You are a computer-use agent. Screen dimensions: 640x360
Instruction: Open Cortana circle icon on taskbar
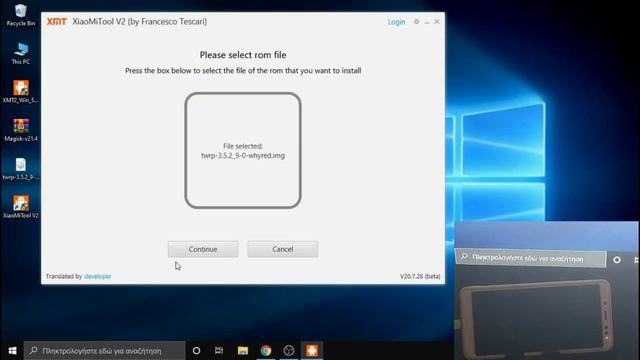(x=196, y=351)
